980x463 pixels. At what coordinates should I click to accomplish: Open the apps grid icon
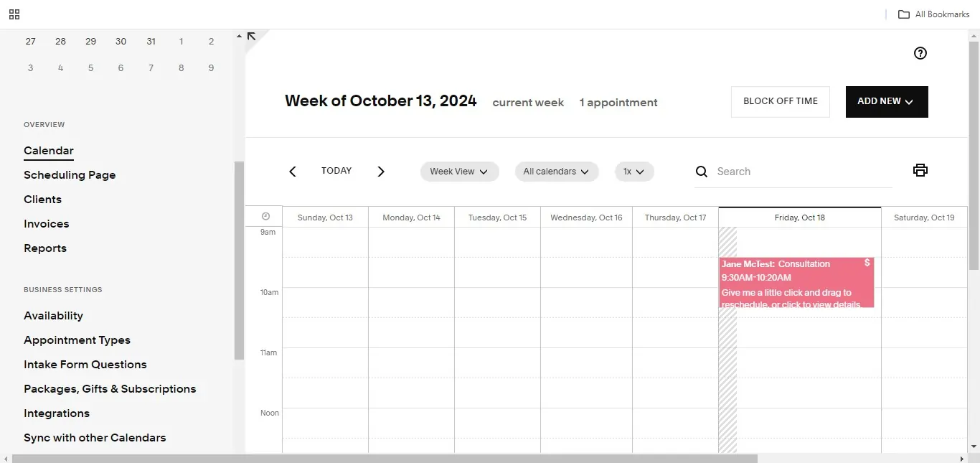pyautogui.click(x=14, y=14)
